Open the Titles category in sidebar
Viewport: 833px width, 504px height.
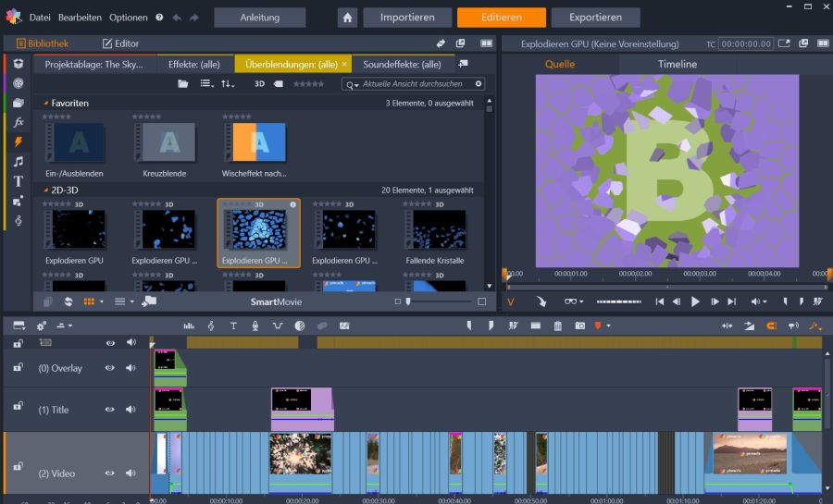pyautogui.click(x=19, y=181)
